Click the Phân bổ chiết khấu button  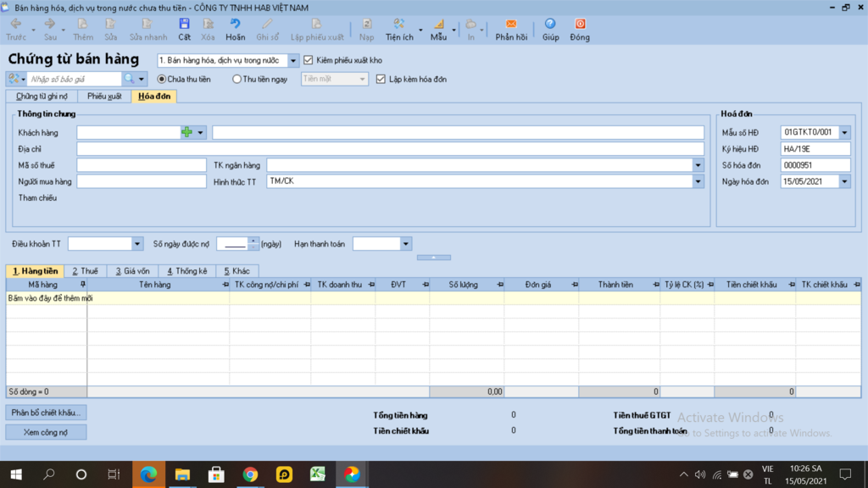click(x=46, y=413)
